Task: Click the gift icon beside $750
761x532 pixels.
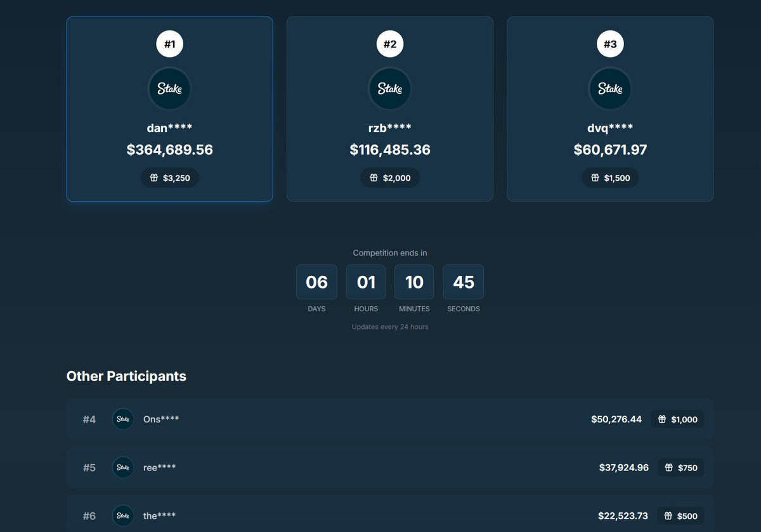Action: 668,467
